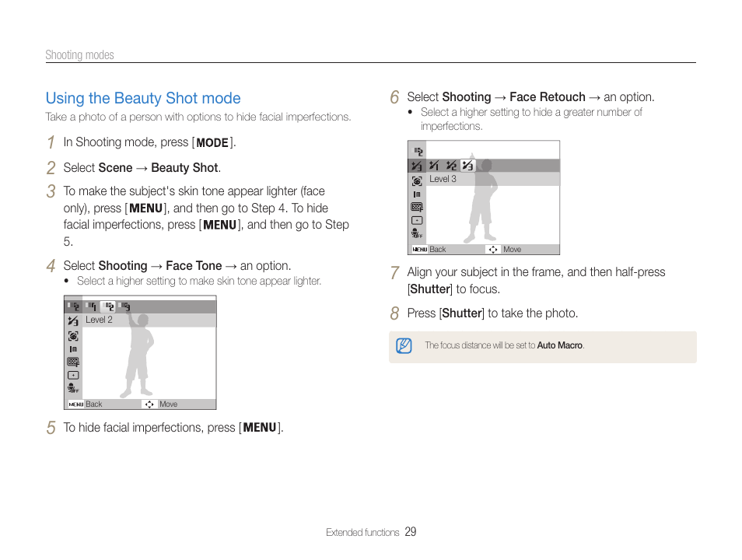Click "Select a higher setting to make skin tone appear lighter"
Viewport: 742px width, 560px height.
[199, 282]
